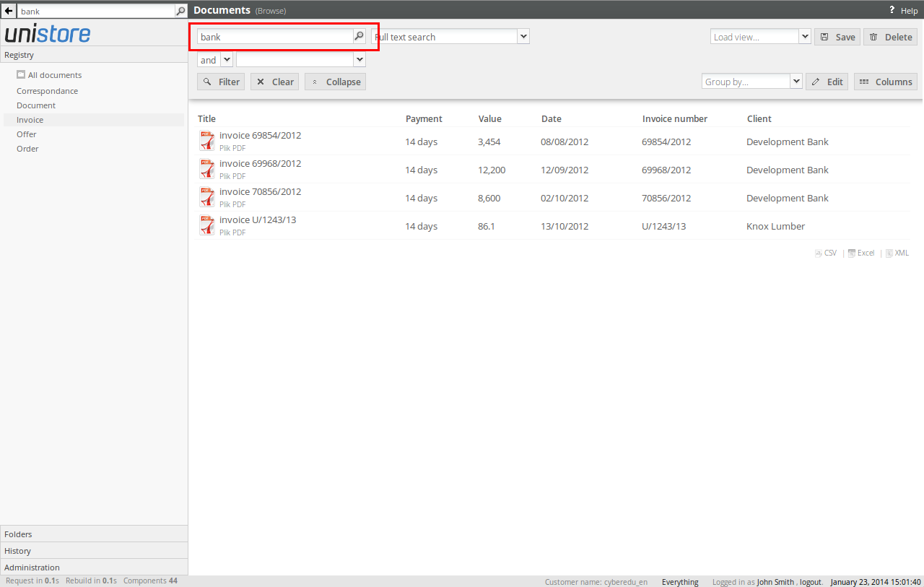Click the top-left global search field
The image size is (924, 587).
(96, 11)
